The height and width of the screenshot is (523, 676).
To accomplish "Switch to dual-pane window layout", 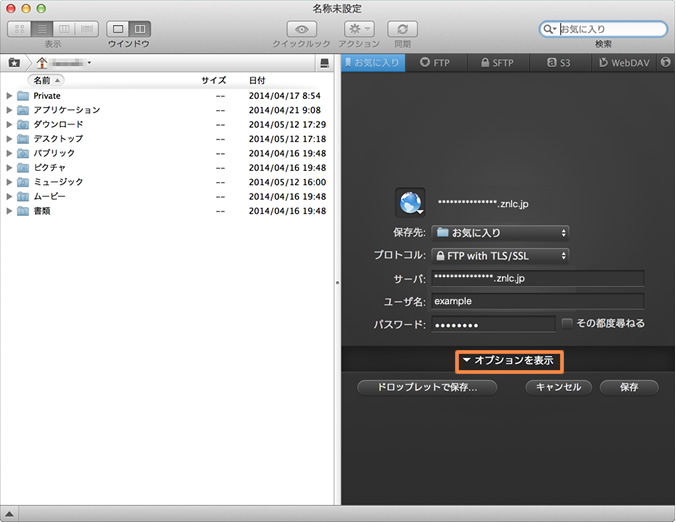I will tap(140, 29).
